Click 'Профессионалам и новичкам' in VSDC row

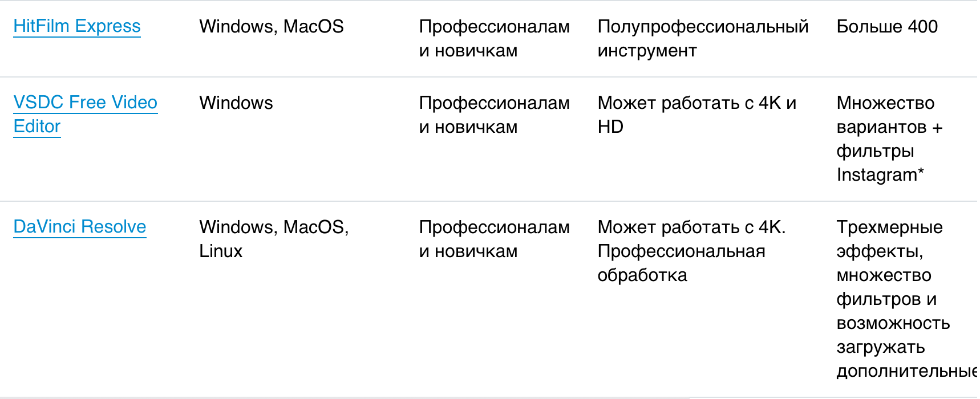point(494,115)
